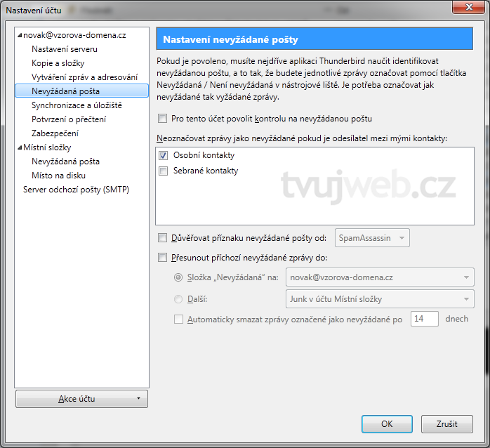
Task: Open the SpamAssassin dropdown
Action: tap(372, 238)
